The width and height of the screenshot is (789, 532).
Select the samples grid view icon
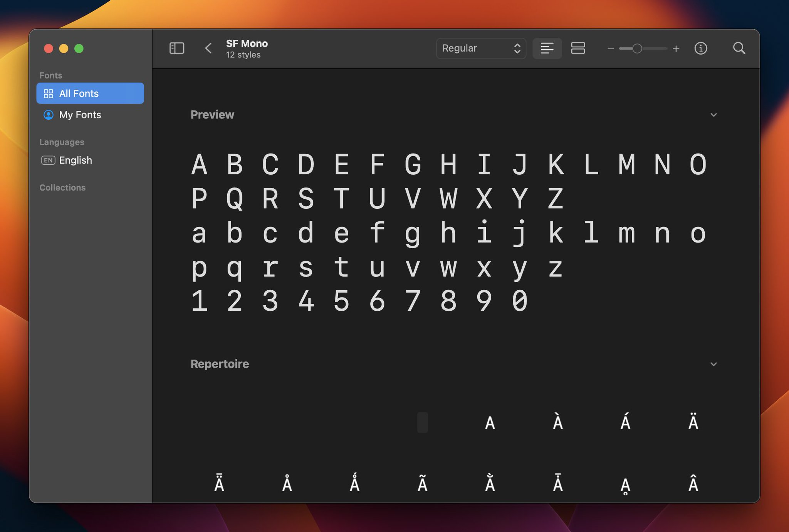tap(579, 48)
